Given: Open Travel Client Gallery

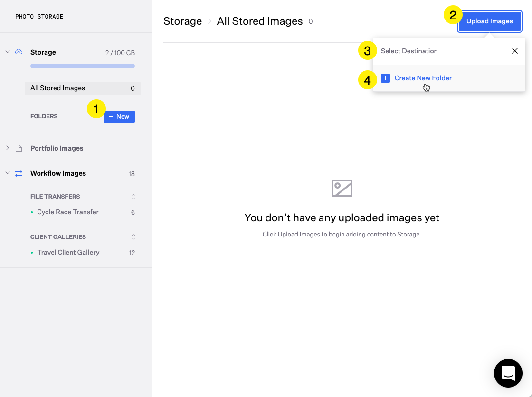Looking at the screenshot, I should 68,253.
